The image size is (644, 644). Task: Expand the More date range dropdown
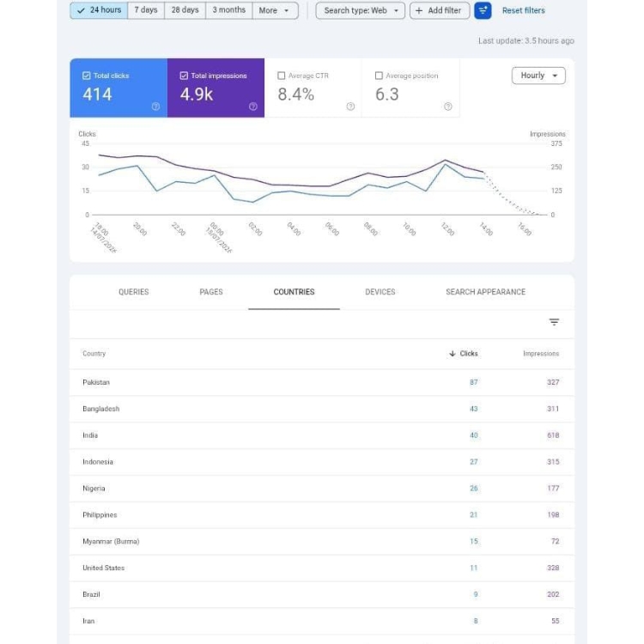275,10
